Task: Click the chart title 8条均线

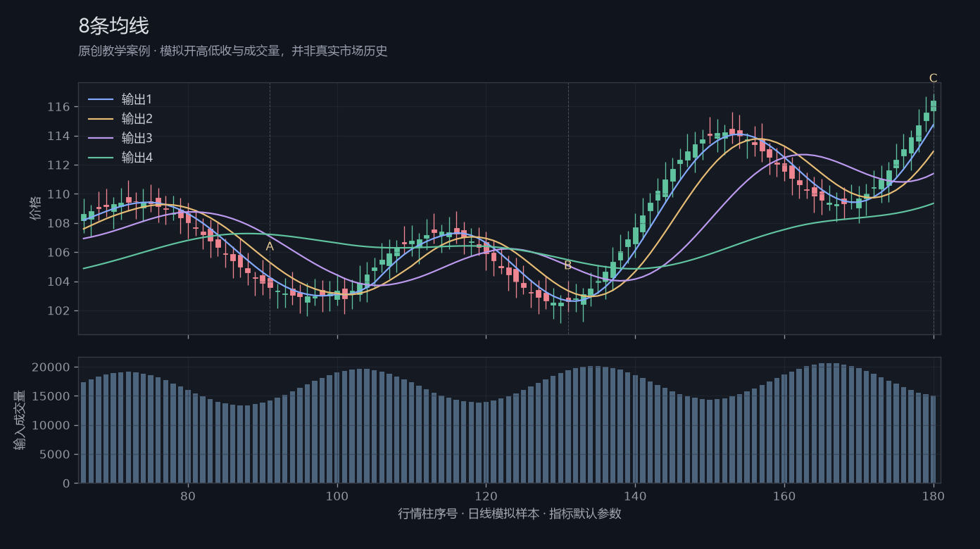Action: (x=113, y=26)
